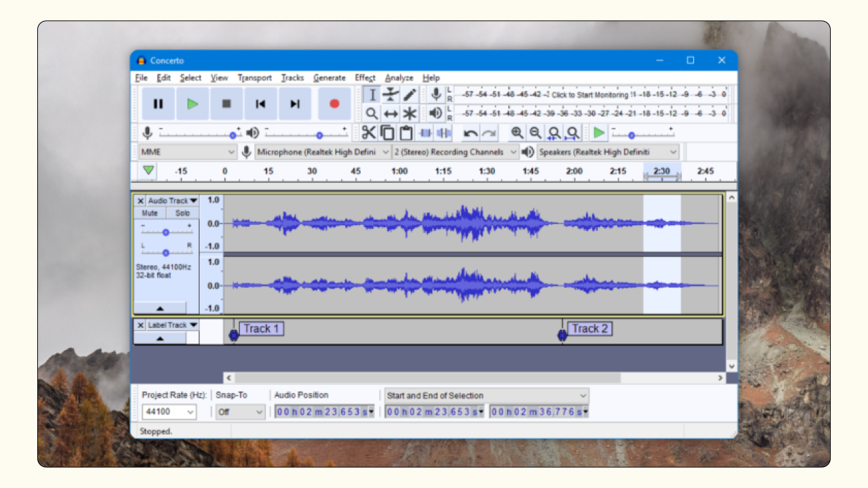Viewport: 868px width, 488px height.
Task: Click the green timeline pin triangle icon
Action: (149, 171)
